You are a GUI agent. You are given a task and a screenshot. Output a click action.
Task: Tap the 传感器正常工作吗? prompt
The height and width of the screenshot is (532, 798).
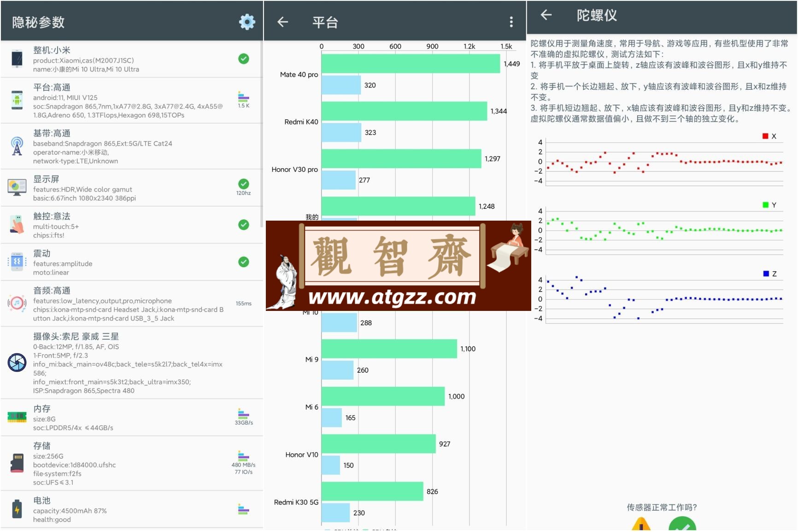coord(662,507)
